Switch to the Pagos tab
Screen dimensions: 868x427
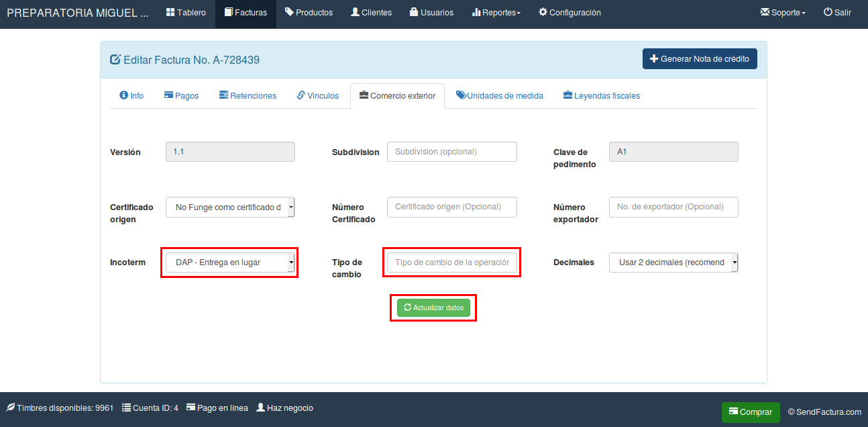click(x=181, y=96)
